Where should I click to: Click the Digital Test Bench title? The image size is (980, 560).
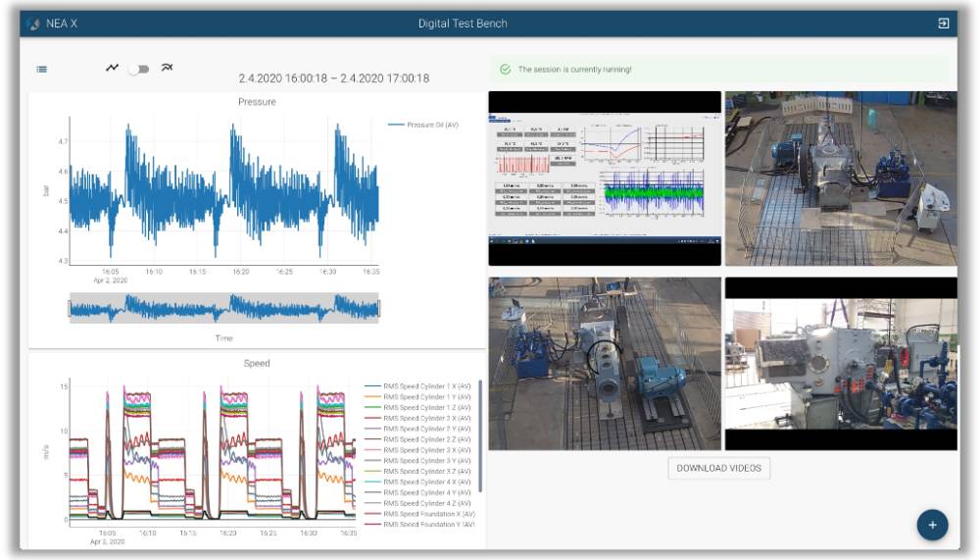pos(463,24)
